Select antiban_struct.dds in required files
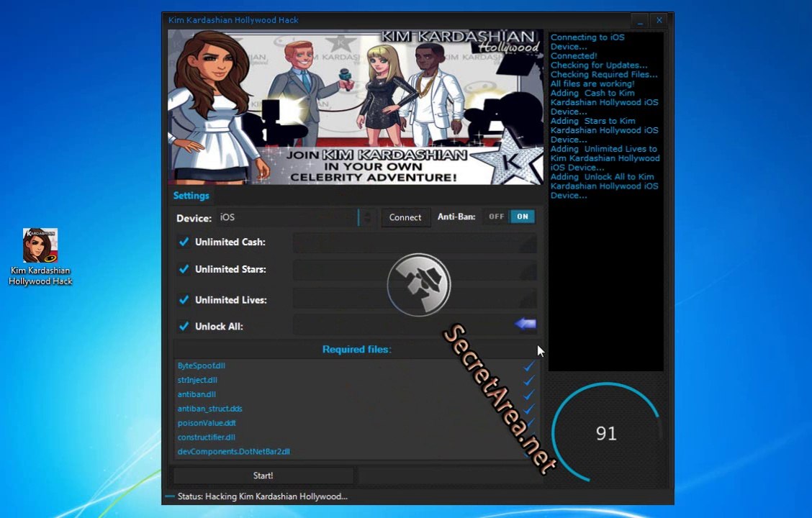The image size is (812, 518). 209,409
